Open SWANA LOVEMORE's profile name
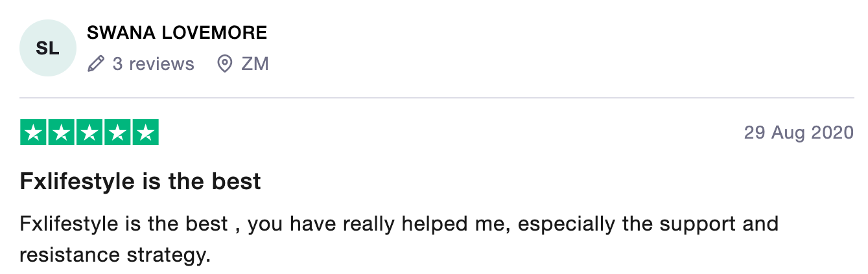 coord(177,32)
